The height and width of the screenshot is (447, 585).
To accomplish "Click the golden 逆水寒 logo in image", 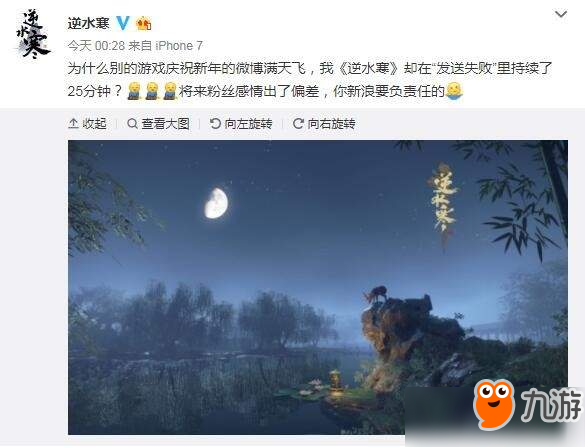I will [x=443, y=201].
